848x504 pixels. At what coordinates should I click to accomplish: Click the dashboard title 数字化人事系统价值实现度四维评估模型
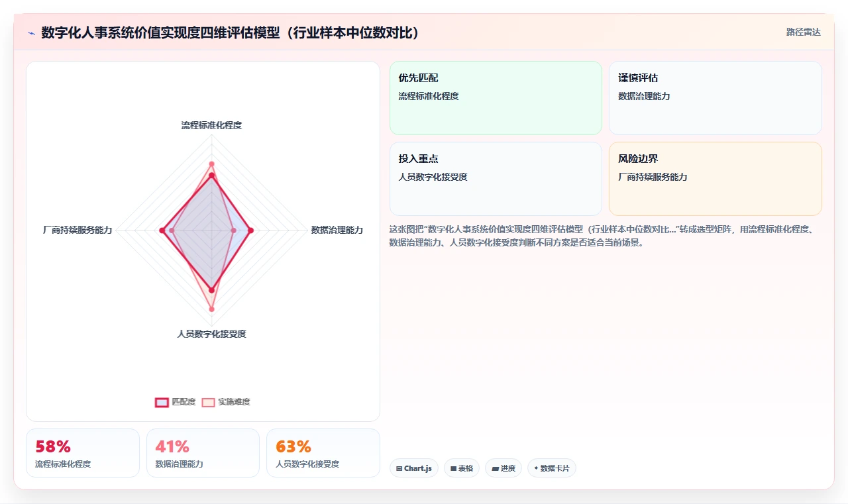click(x=230, y=33)
